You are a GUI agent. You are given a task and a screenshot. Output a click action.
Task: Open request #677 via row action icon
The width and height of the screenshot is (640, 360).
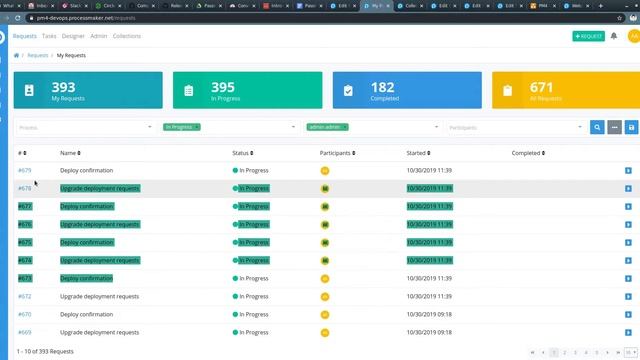pyautogui.click(x=628, y=207)
